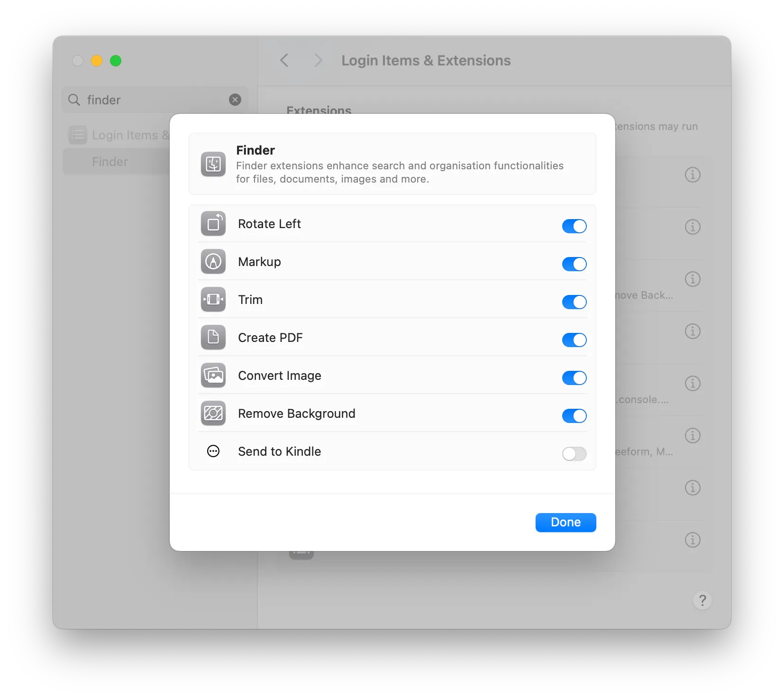Enable the Send to Kindle toggle
Screen dimensions: 784x699
click(574, 454)
